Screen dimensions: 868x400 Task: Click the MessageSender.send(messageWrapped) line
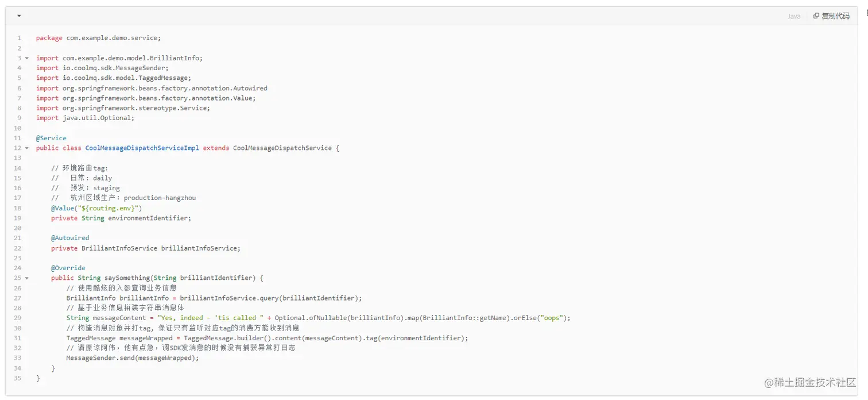tap(133, 358)
